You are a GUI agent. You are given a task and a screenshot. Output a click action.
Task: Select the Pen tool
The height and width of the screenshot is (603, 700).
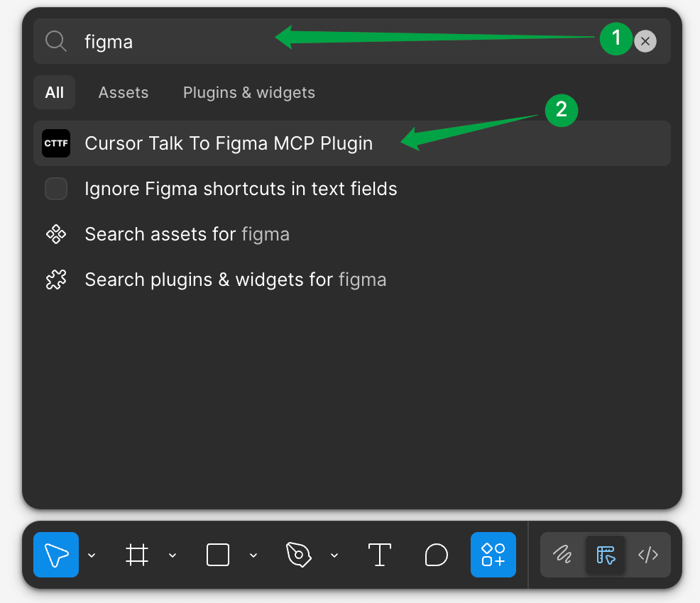coord(298,555)
